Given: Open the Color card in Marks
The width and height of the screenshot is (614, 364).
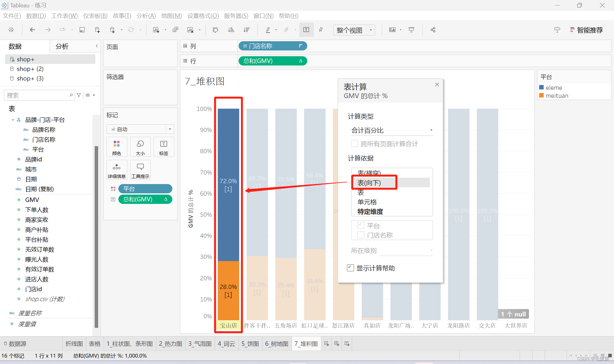Looking at the screenshot, I should pos(117,147).
